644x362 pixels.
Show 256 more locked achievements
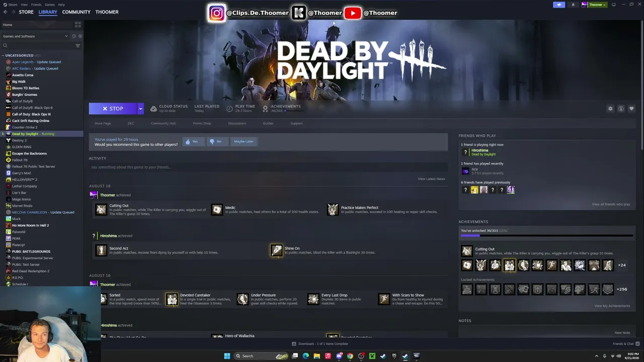[x=622, y=289]
